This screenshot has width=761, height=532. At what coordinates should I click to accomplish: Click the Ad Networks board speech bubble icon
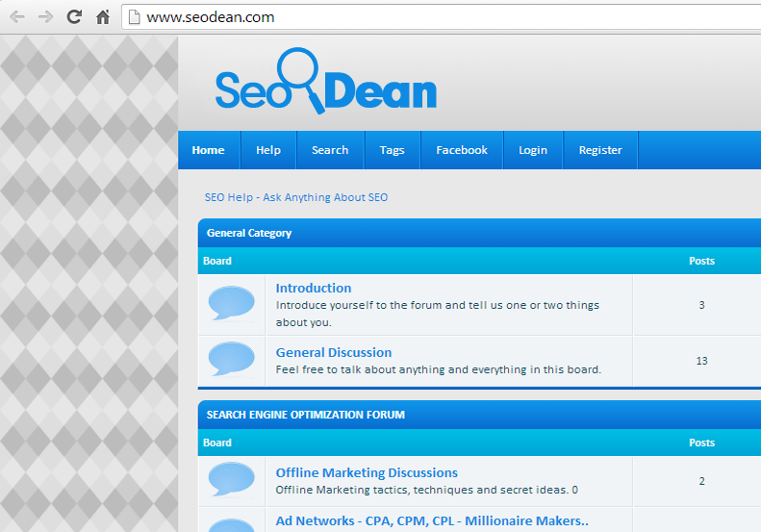(232, 525)
